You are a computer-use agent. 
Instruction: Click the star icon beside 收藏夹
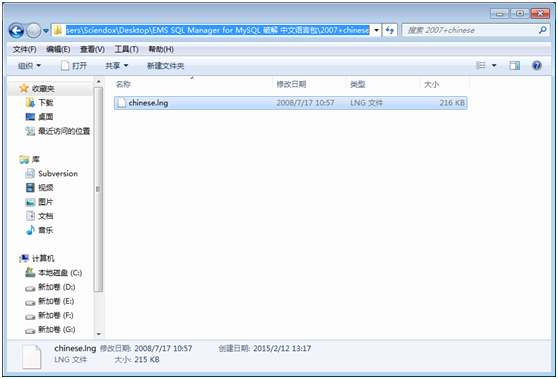[23, 88]
